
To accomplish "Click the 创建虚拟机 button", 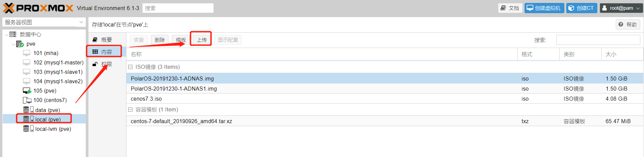I will [544, 8].
